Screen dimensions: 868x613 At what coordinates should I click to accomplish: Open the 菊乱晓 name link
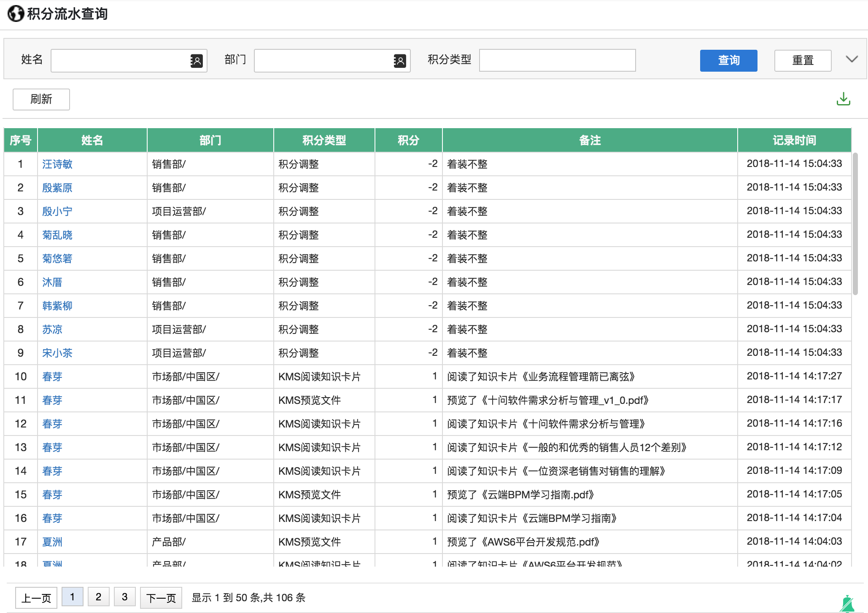coord(57,235)
